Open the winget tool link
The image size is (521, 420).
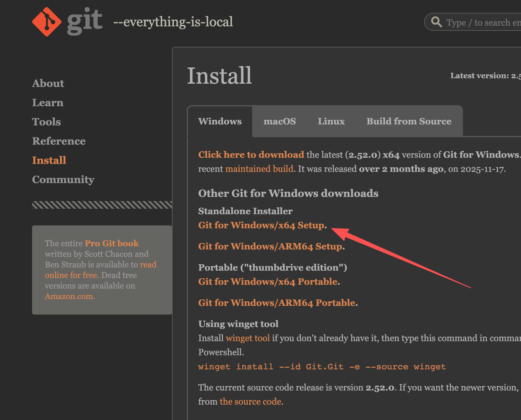(x=248, y=338)
